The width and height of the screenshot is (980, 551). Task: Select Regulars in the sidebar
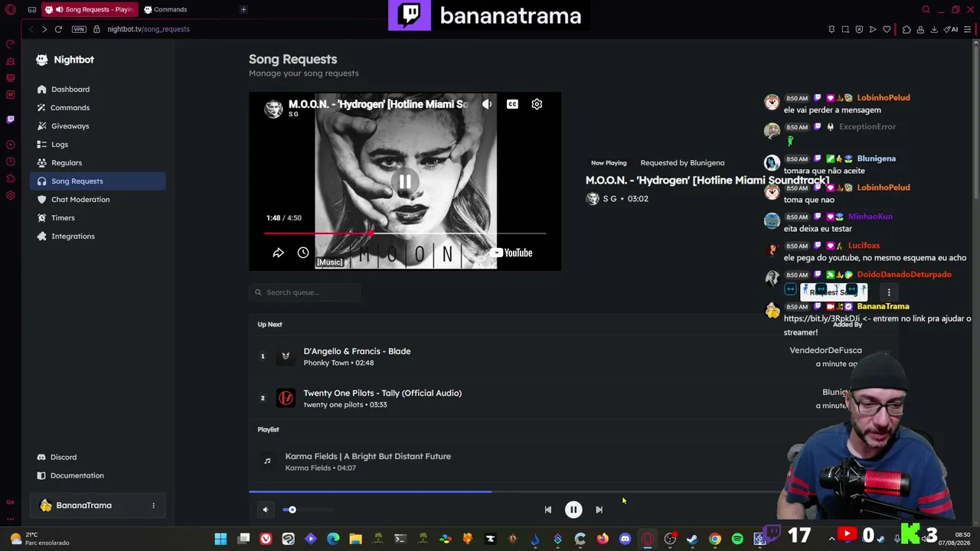(x=97, y=163)
